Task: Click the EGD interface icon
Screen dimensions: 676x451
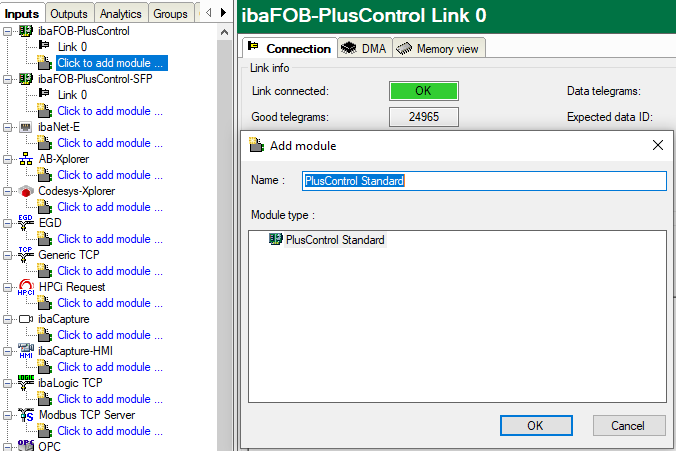Action: [26, 223]
